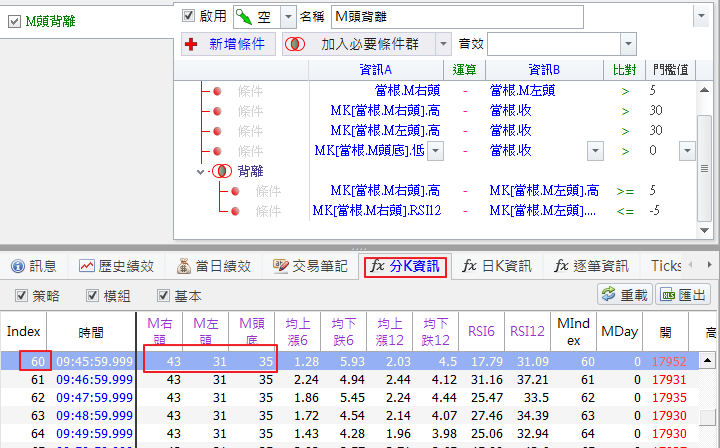This screenshot has width=720, height=448.
Task: Click the red dot of MK[當根.M右頭].高 minus 當根.收 row
Action: pos(218,111)
